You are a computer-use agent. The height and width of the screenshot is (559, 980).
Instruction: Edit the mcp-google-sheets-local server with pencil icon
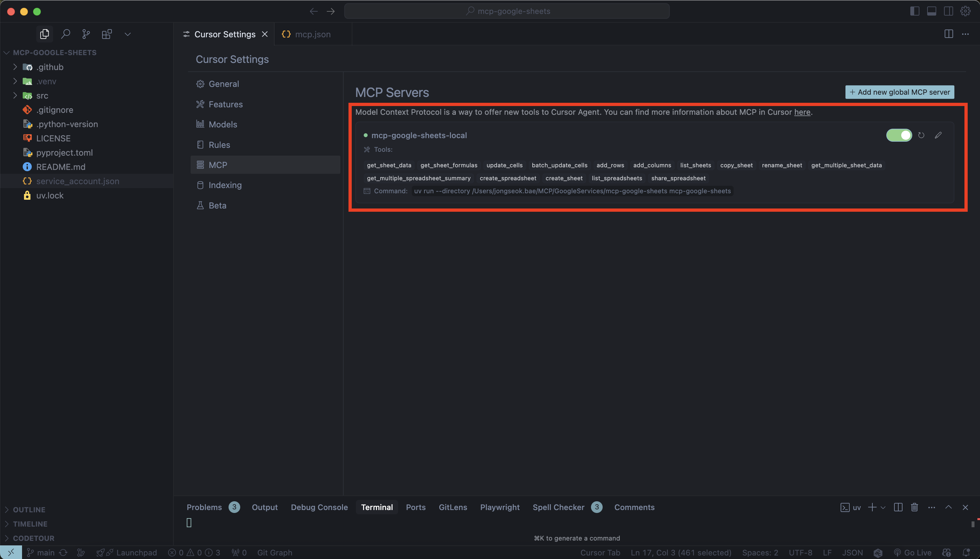938,135
